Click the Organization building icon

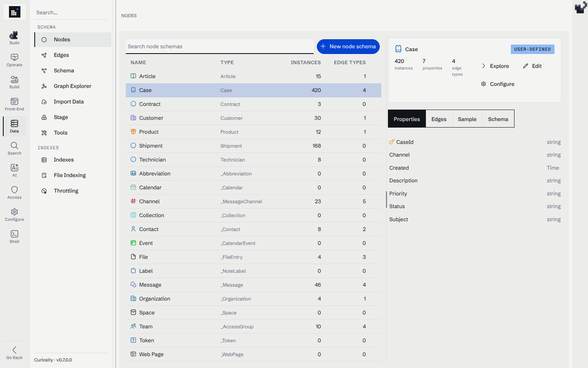coord(133,298)
